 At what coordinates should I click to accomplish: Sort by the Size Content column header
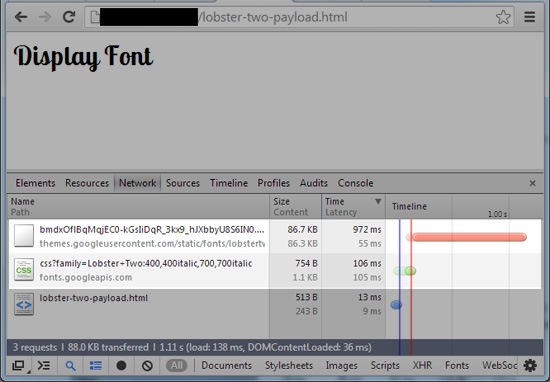coord(295,207)
